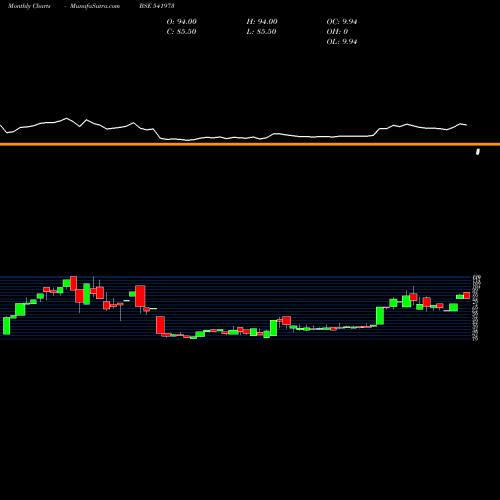Viewport: 500px width, 500px height.
Task: Click the 'OC: 9.94' value
Action: tap(342, 22)
